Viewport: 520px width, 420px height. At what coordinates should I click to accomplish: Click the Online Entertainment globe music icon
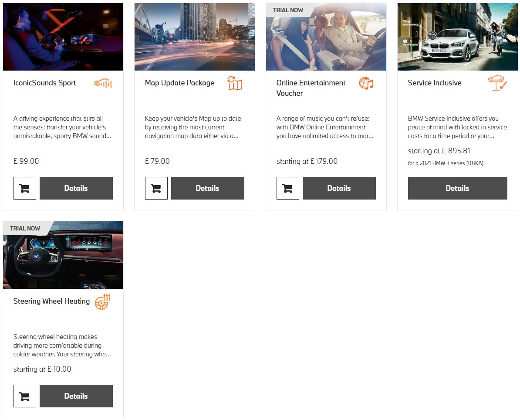(366, 83)
